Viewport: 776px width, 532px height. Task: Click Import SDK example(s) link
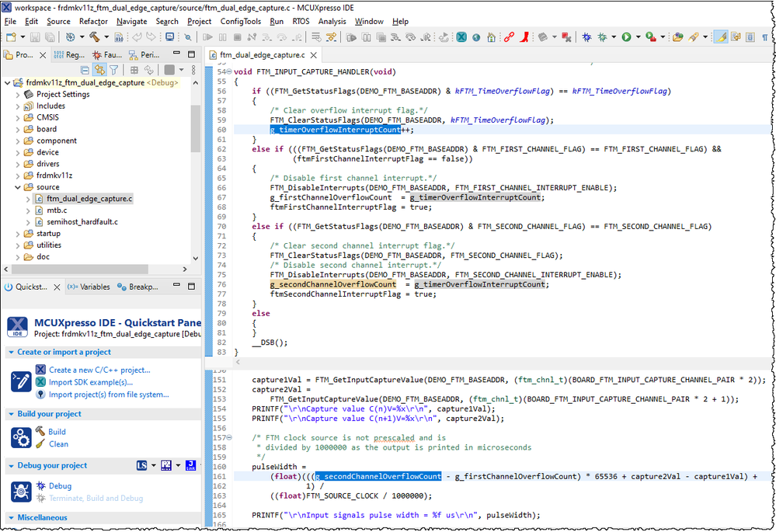coord(91,382)
